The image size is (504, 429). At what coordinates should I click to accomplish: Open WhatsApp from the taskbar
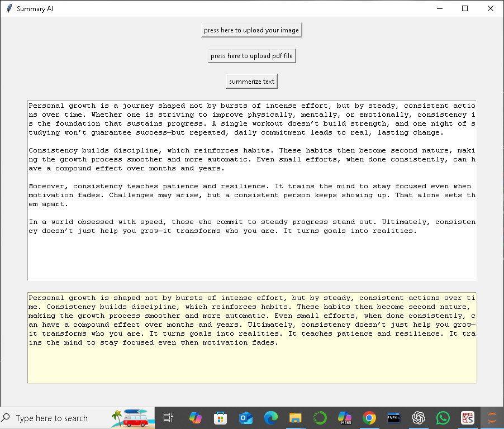443,418
